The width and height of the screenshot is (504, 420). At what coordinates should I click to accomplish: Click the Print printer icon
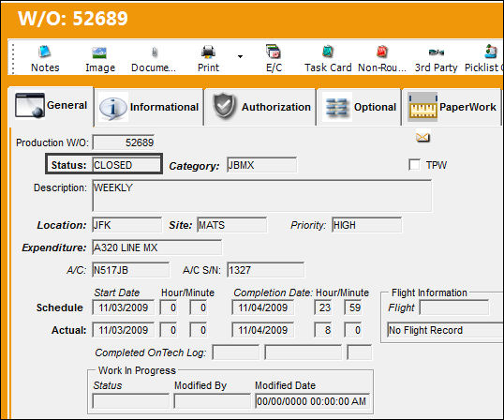[x=208, y=52]
